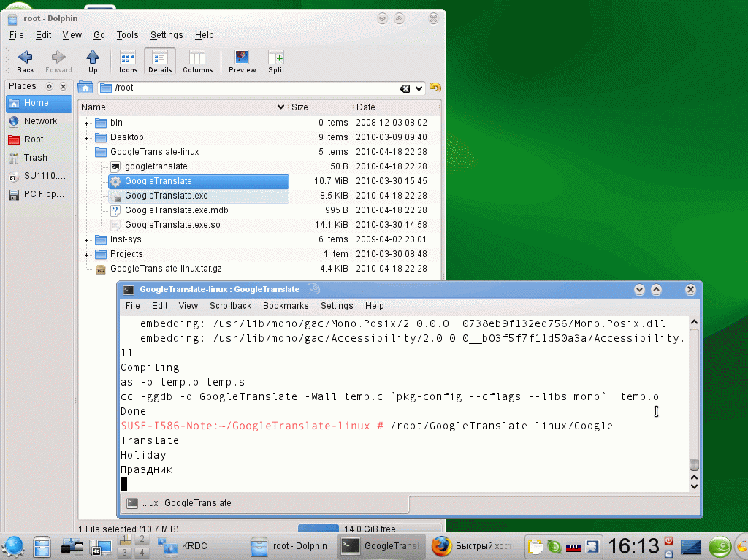Switch to Columns view mode

pos(197,62)
